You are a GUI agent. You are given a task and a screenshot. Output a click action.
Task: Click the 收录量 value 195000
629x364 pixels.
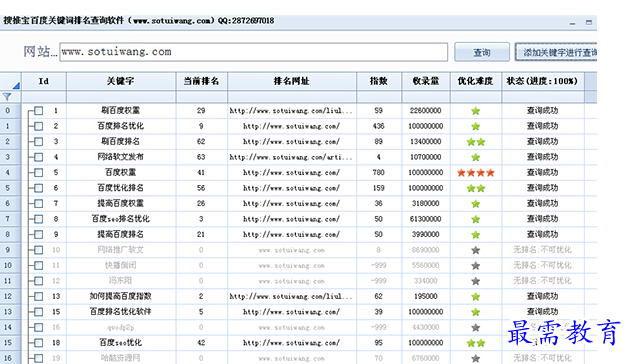426,297
